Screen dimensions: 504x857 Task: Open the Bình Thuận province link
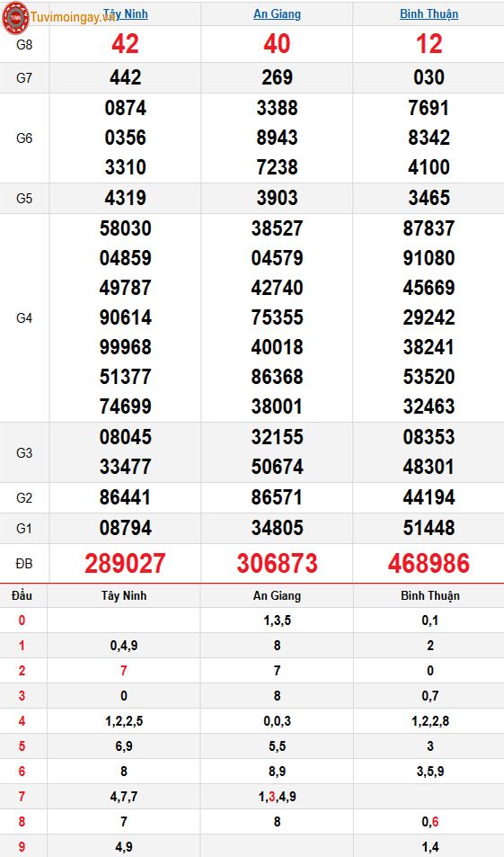[429, 13]
